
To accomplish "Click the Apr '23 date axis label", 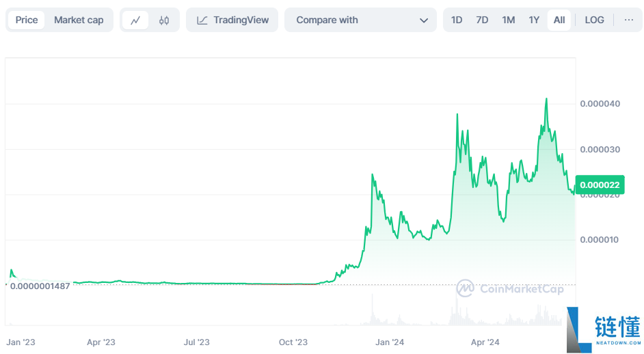I will coord(101,342).
